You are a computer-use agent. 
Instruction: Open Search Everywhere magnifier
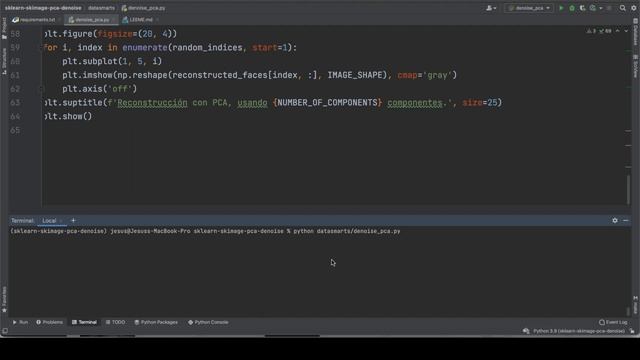click(x=622, y=8)
